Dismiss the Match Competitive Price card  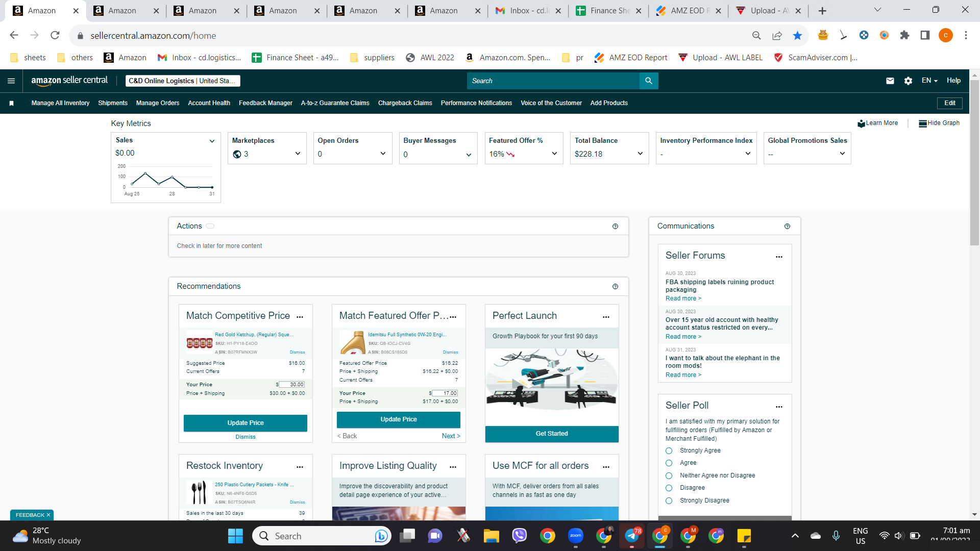tap(246, 437)
